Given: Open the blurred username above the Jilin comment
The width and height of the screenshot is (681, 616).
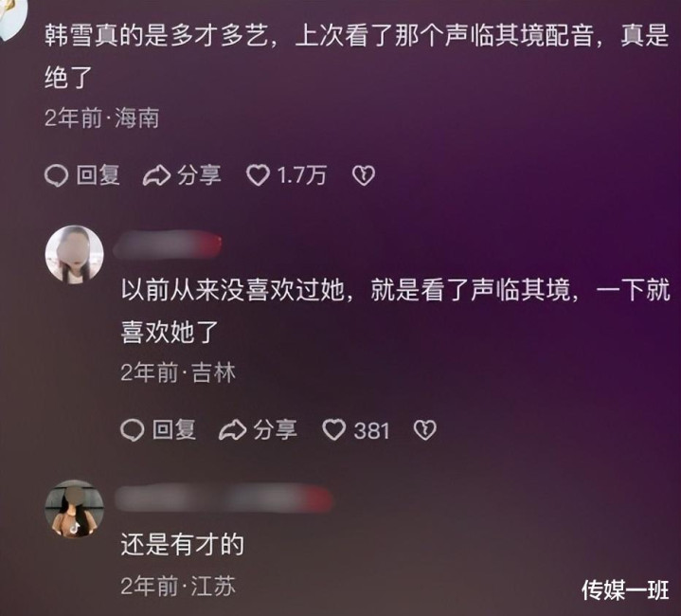Looking at the screenshot, I should click(168, 245).
